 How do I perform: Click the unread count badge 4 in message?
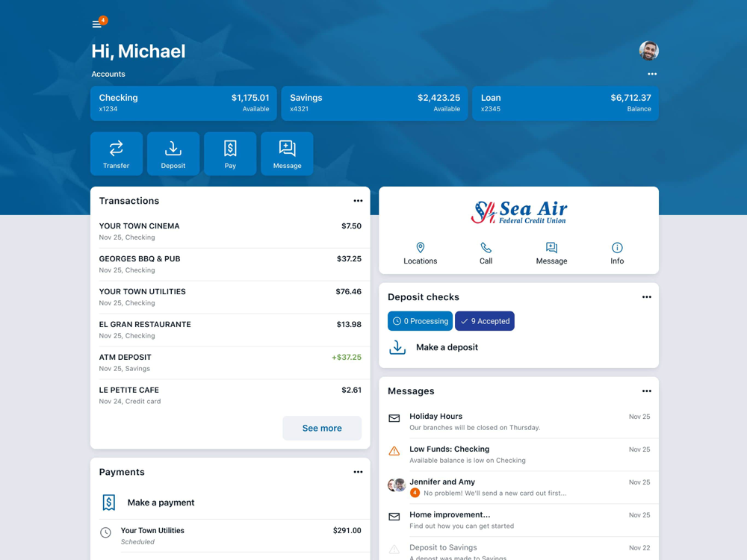[x=415, y=493]
